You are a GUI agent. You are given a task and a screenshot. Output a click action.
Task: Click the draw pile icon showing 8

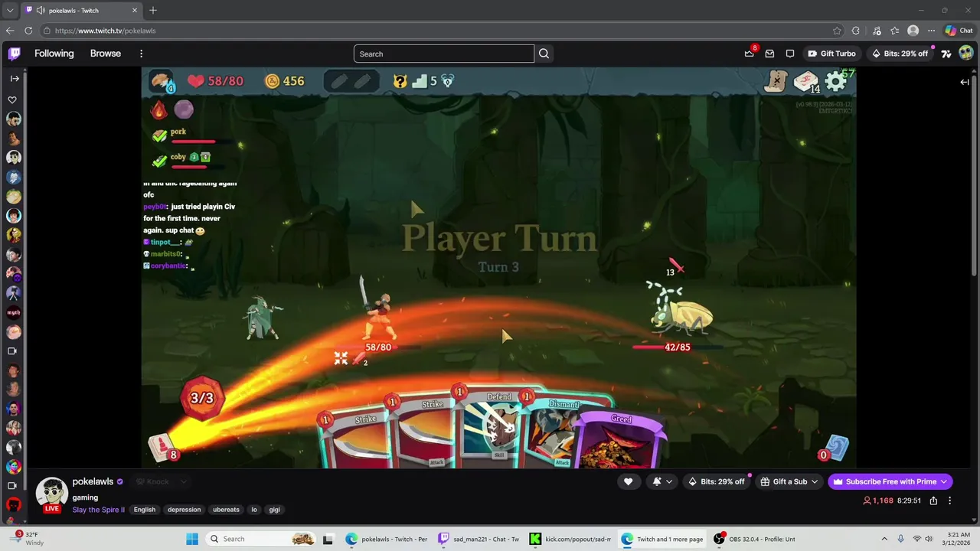(163, 448)
